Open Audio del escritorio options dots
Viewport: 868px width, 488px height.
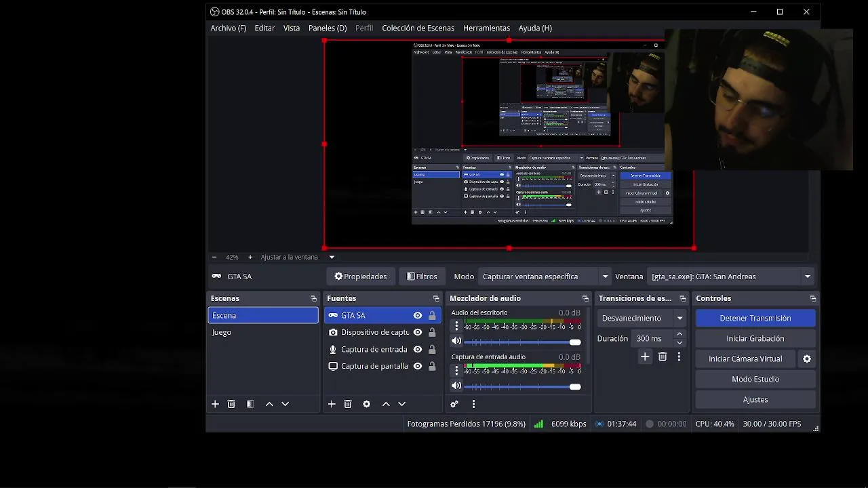pos(456,326)
